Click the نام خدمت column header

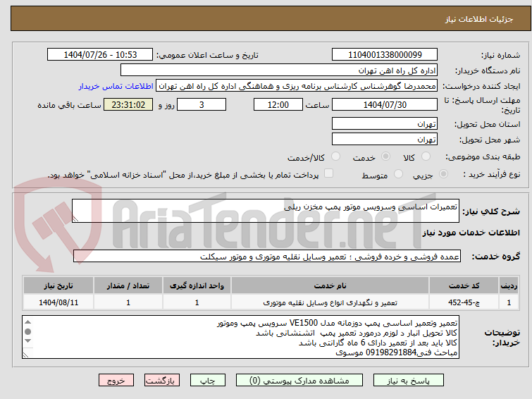point(330,286)
